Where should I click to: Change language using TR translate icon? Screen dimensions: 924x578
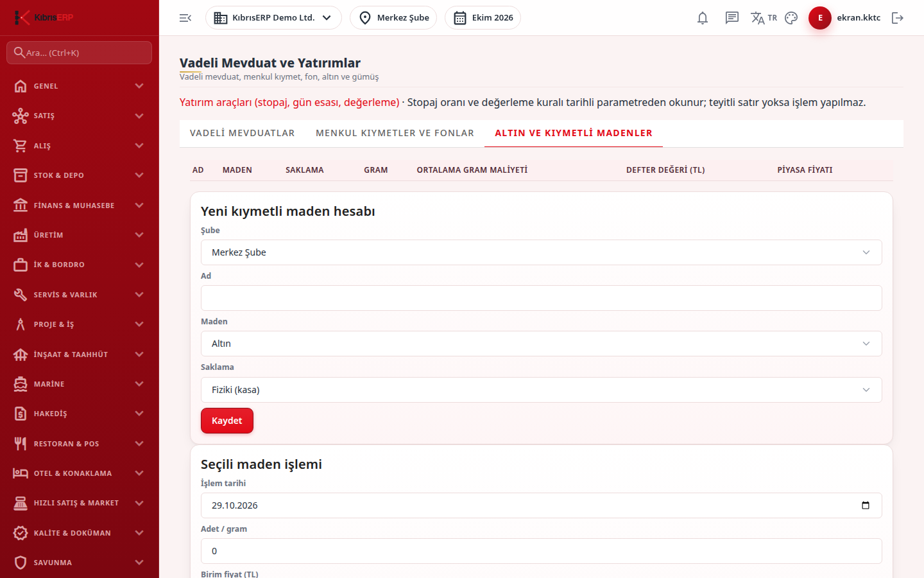tap(764, 18)
